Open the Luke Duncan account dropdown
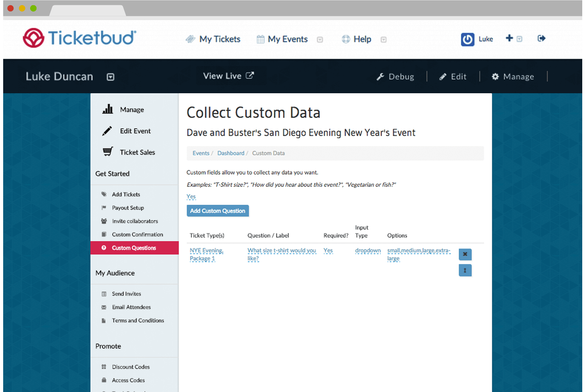This screenshot has height=392, width=587. (110, 77)
